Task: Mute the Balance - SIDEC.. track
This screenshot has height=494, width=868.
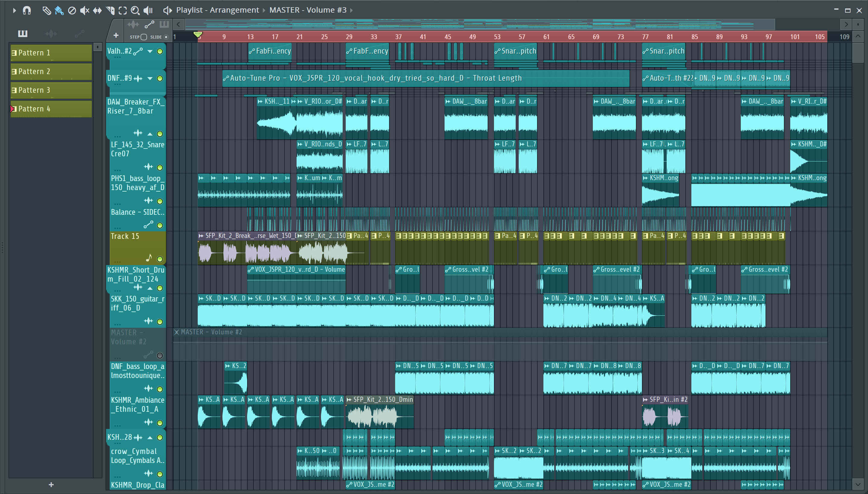Action: [159, 225]
